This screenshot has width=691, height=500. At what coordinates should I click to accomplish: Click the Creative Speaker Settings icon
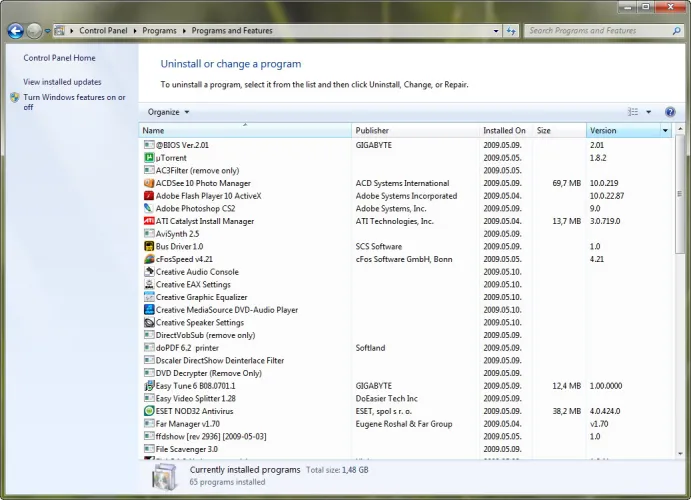pyautogui.click(x=149, y=322)
